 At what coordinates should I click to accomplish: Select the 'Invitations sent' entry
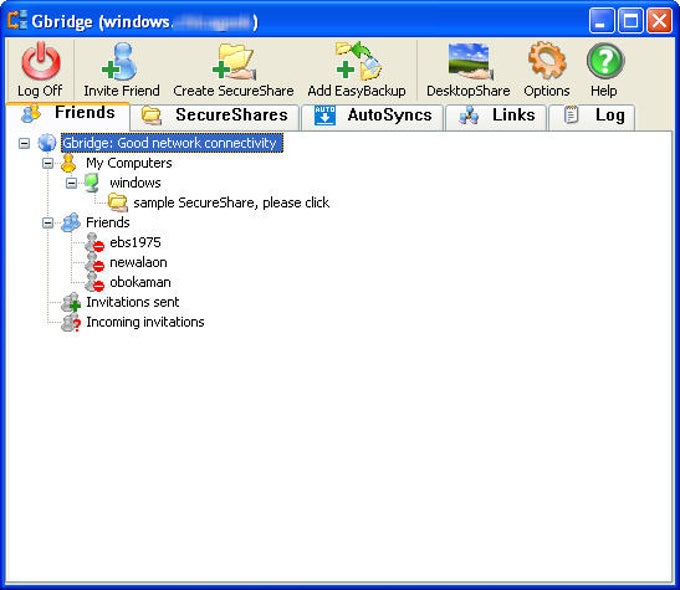pos(132,302)
